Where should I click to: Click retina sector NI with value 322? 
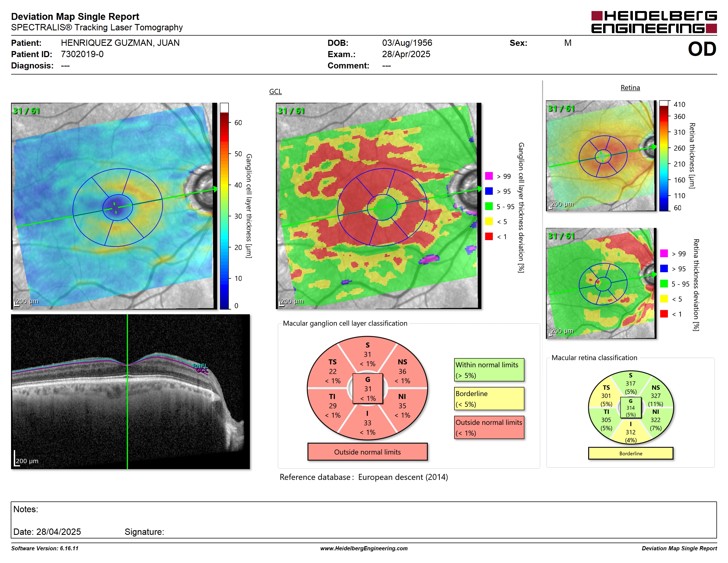[x=655, y=420]
